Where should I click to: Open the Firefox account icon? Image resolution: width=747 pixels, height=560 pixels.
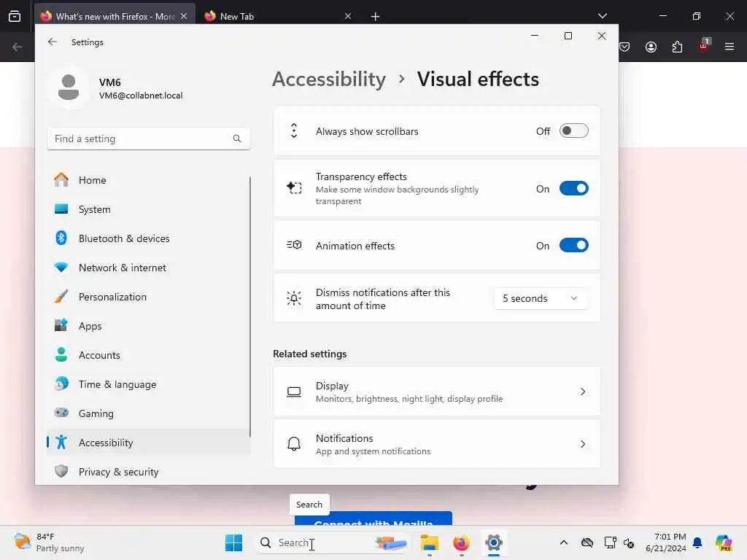(x=651, y=47)
